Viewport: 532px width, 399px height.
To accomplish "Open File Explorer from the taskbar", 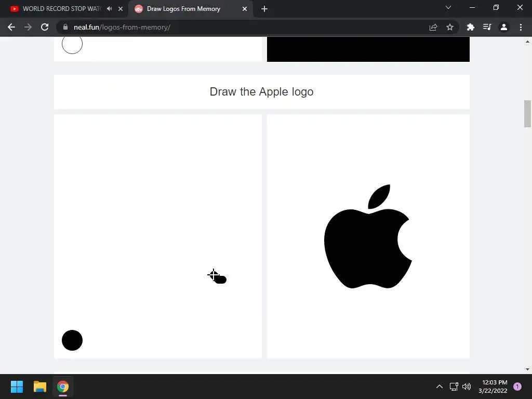I will coord(39,387).
